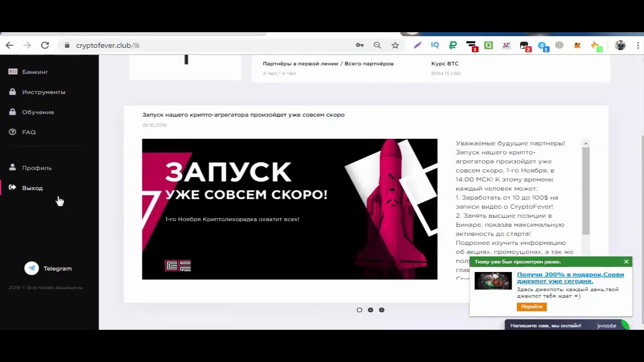The width and height of the screenshot is (644, 362).
Task: Click the lock icon beside Инструменты
Action: (13, 92)
